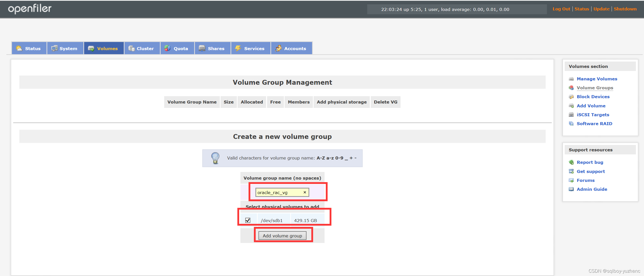
Task: Open the Admin Guide link
Action: coord(592,189)
